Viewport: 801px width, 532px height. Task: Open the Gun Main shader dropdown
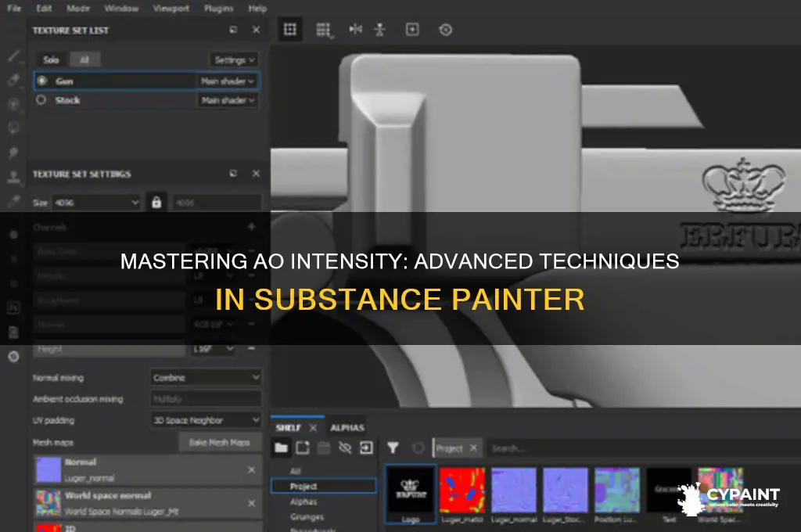[228, 81]
